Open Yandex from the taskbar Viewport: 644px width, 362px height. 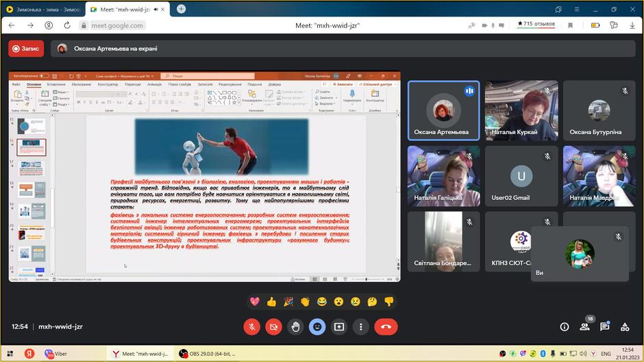pos(29,353)
